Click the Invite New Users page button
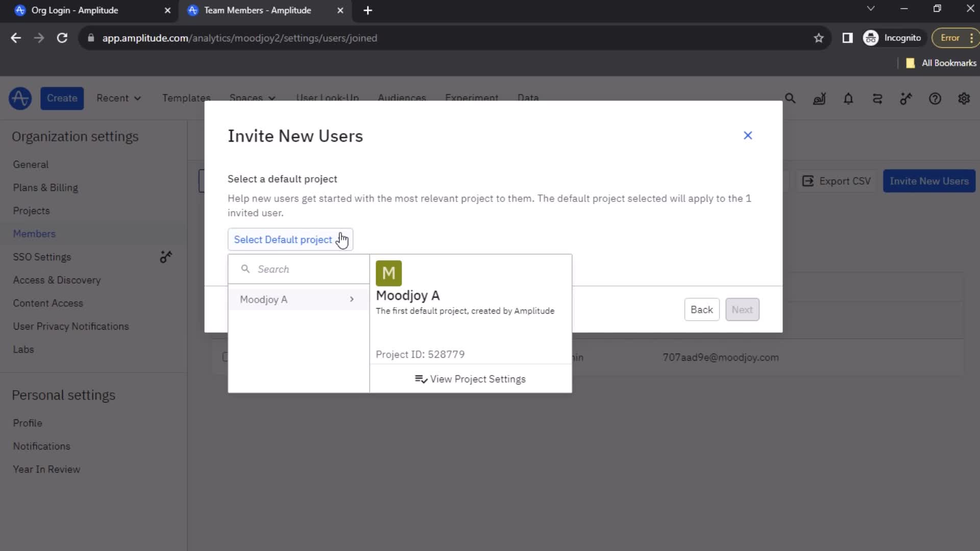This screenshot has height=551, width=980. (929, 181)
